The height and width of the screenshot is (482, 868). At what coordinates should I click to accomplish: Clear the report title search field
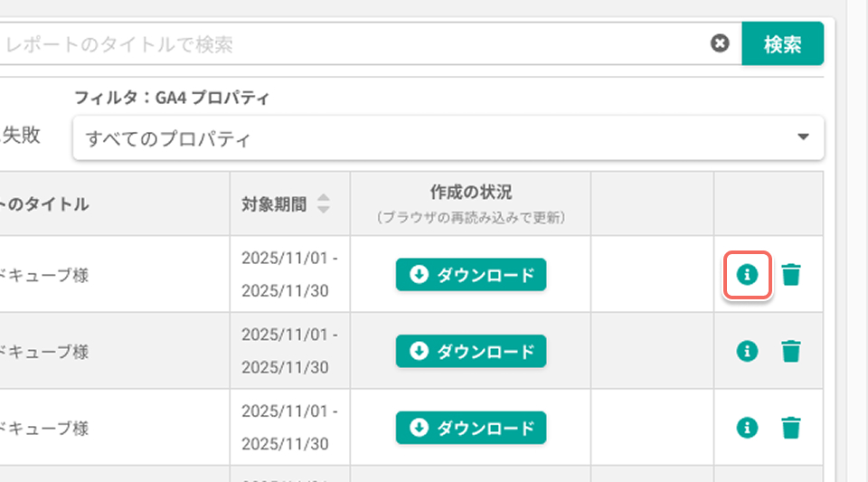[720, 43]
